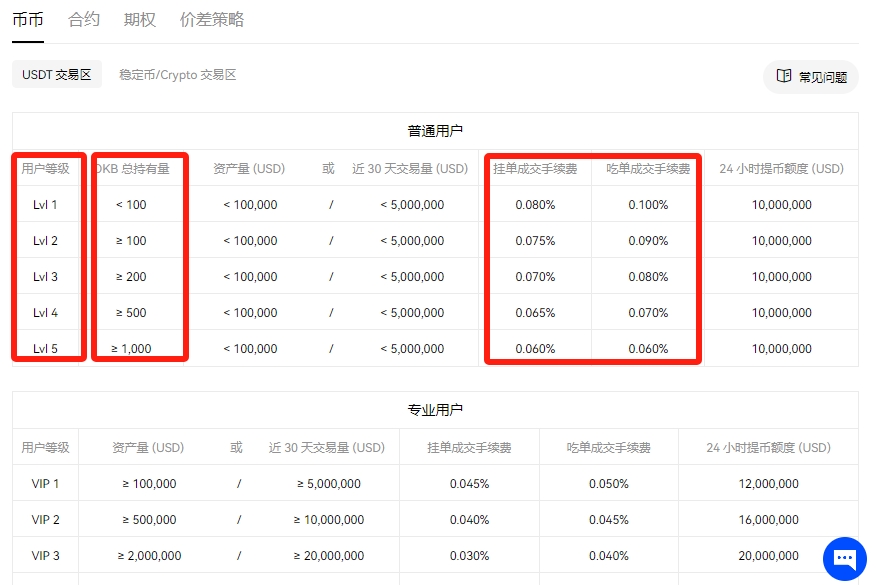Click VIP 3 asset requirement ≥ 2,000,000

pos(149,556)
